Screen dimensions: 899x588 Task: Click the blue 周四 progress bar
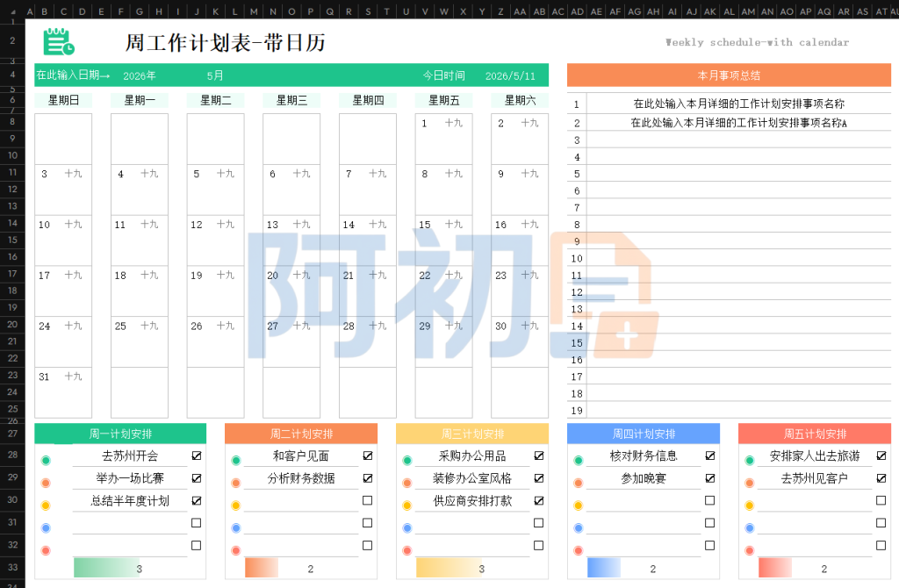604,568
